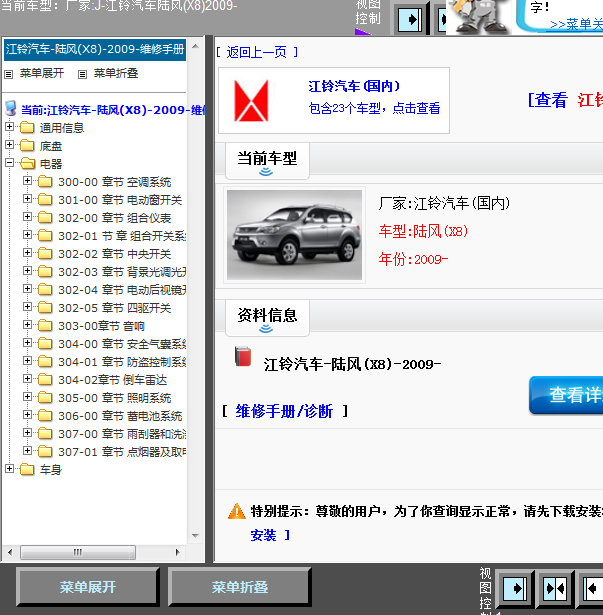
Task: Open the 当前车型 tab
Action: 267,161
